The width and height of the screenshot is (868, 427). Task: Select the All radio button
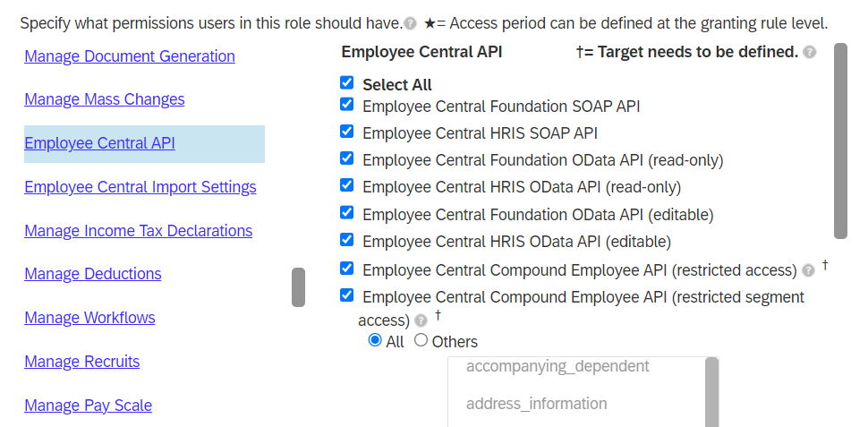375,340
